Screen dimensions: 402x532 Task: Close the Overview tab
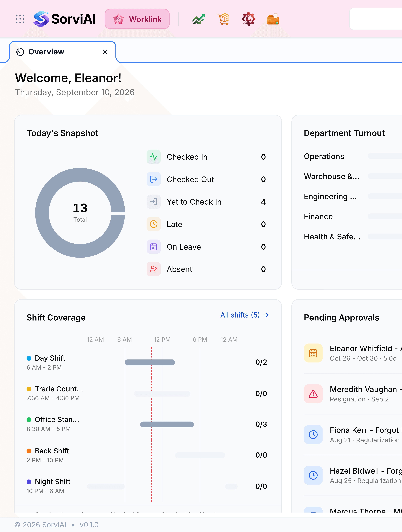(x=105, y=52)
